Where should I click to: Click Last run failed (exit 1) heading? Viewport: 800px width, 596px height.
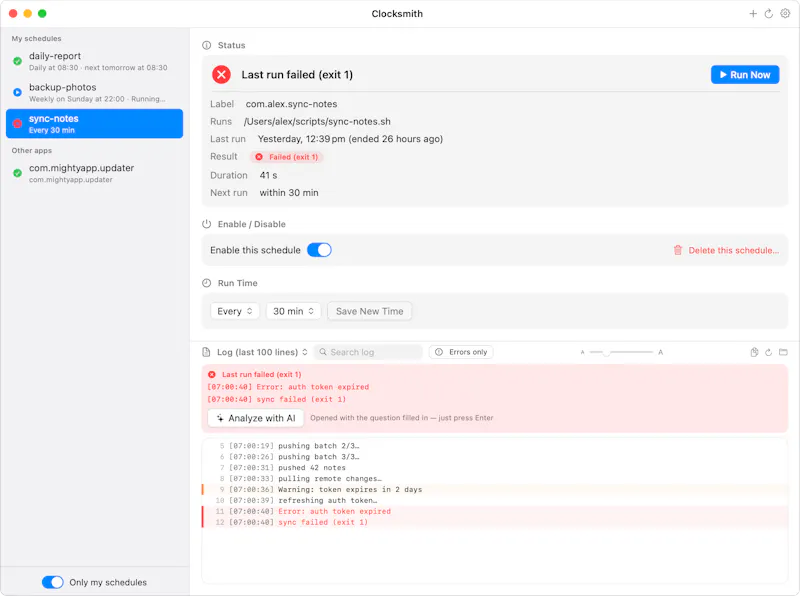pos(297,74)
